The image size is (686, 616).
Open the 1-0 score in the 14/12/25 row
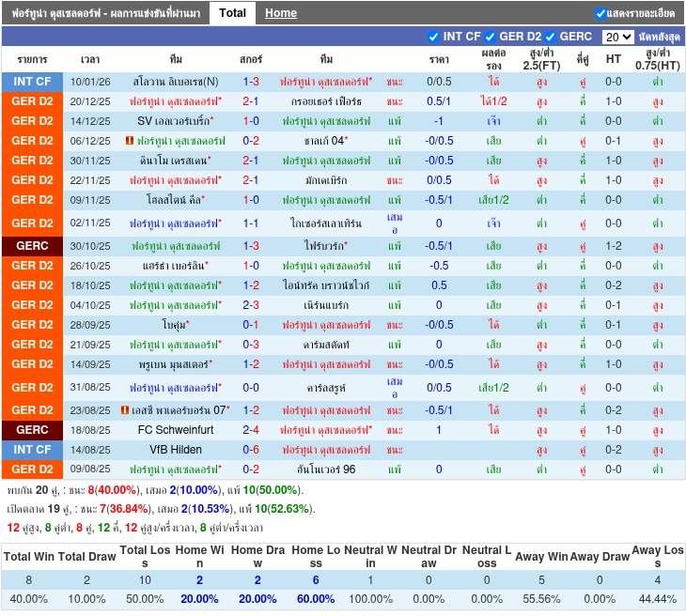coord(251,121)
